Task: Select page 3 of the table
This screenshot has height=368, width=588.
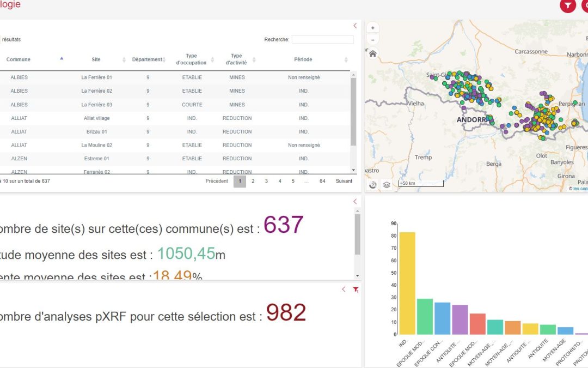Action: coord(265,180)
